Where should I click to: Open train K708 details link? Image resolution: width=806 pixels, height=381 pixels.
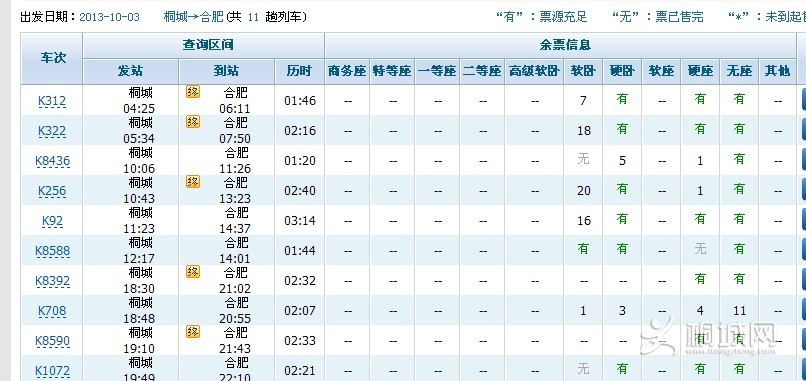(52, 311)
